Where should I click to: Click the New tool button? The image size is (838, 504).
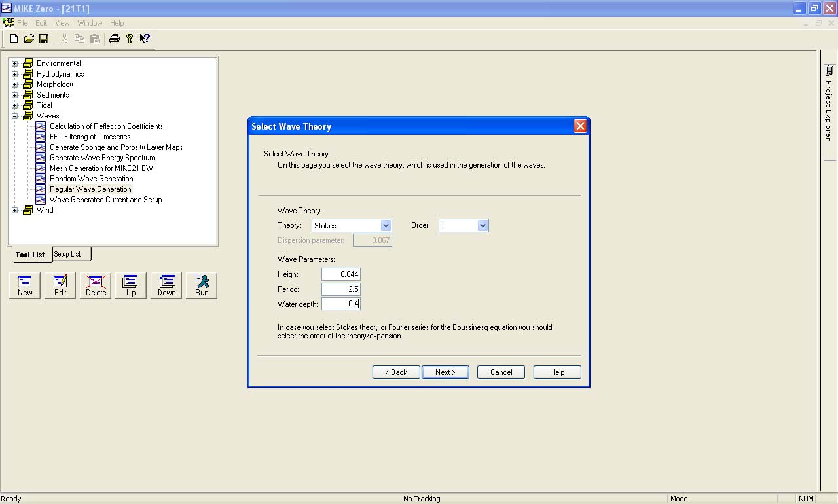pos(25,285)
